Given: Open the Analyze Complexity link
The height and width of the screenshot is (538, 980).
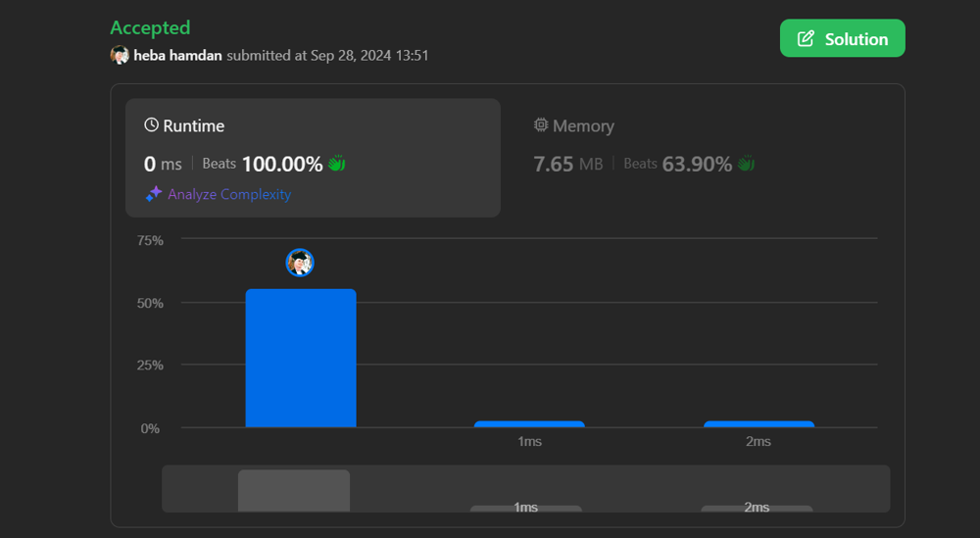Looking at the screenshot, I should [x=228, y=194].
